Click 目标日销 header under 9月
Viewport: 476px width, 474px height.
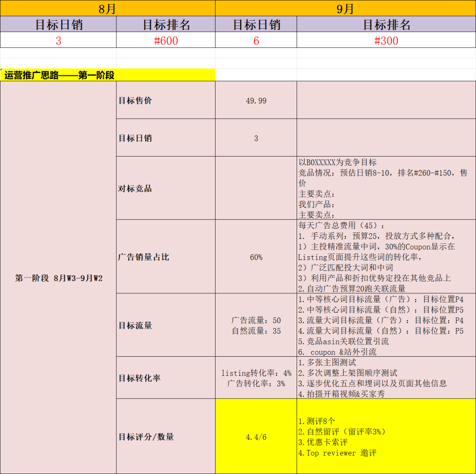pyautogui.click(x=256, y=24)
